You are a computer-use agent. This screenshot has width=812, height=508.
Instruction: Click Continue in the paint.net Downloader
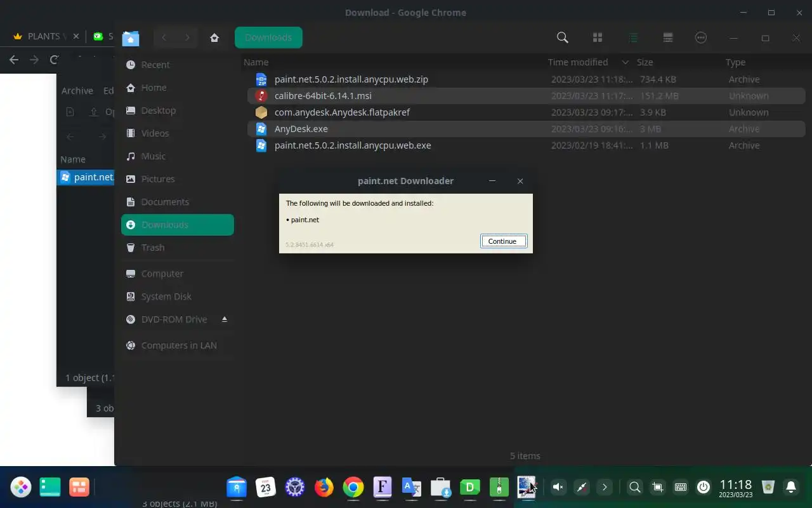point(503,241)
